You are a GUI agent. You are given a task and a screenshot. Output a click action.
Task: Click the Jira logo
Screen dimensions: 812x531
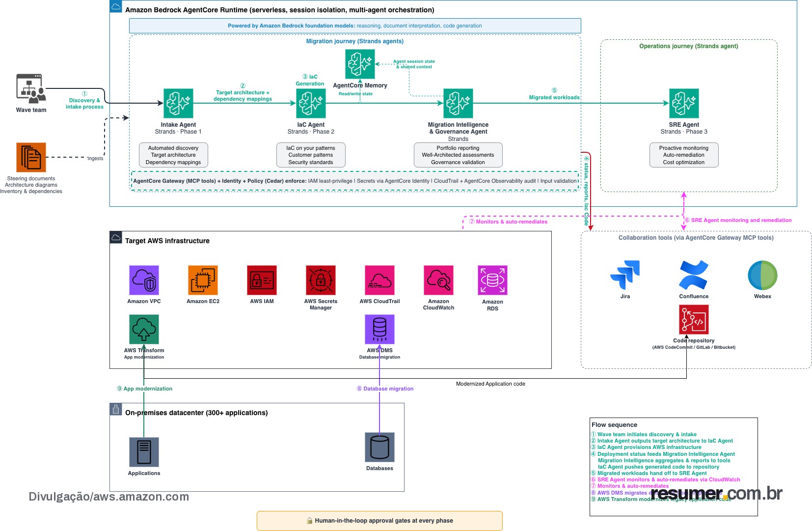point(625,275)
